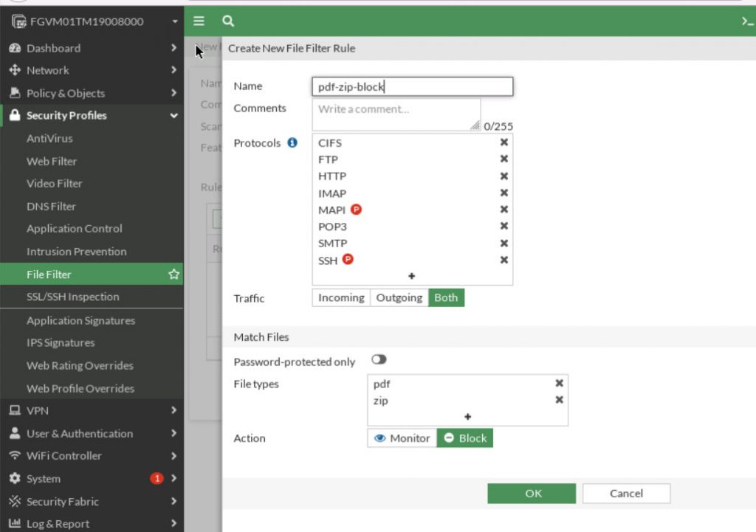Image resolution: width=756 pixels, height=532 pixels.
Task: Select Incoming traffic direction
Action: (340, 297)
